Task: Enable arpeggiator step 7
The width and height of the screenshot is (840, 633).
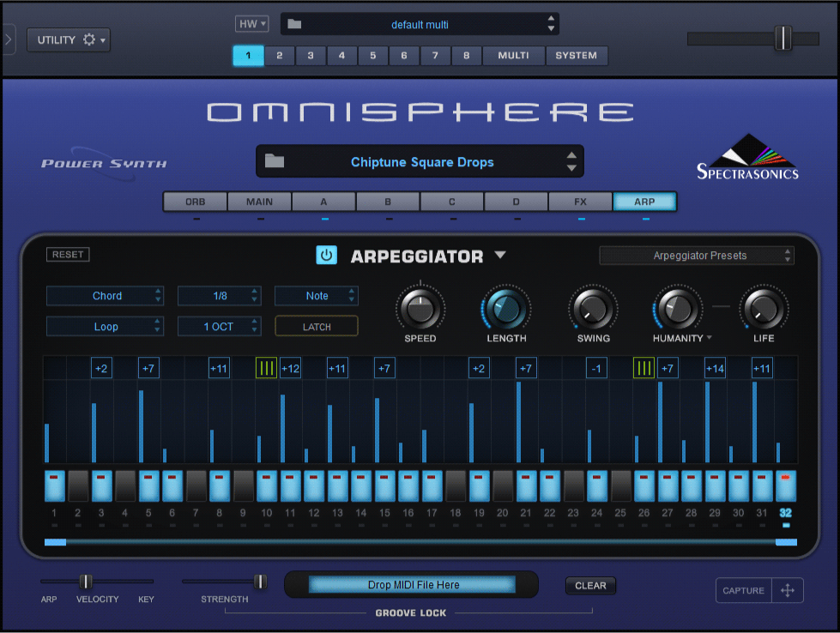Action: [196, 485]
